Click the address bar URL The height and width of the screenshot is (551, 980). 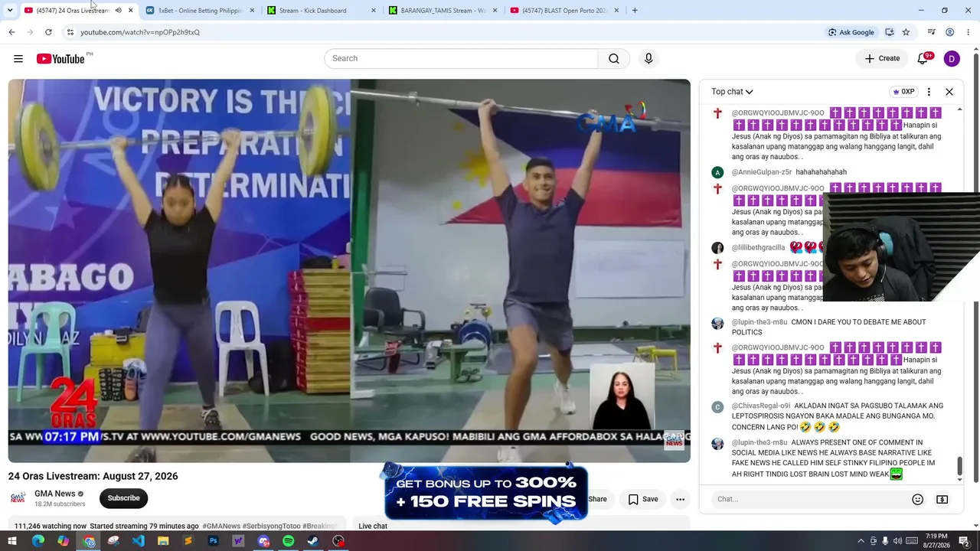pyautogui.click(x=140, y=32)
